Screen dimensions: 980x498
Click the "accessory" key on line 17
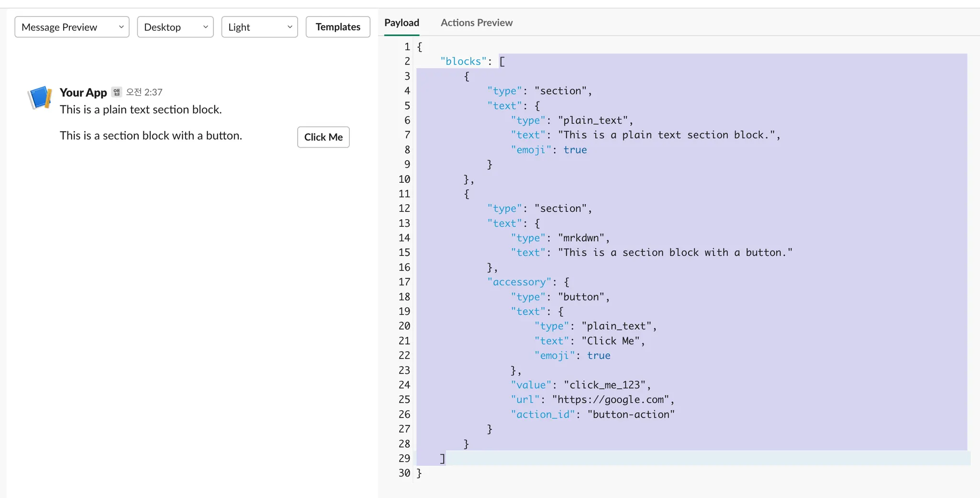[x=519, y=282]
